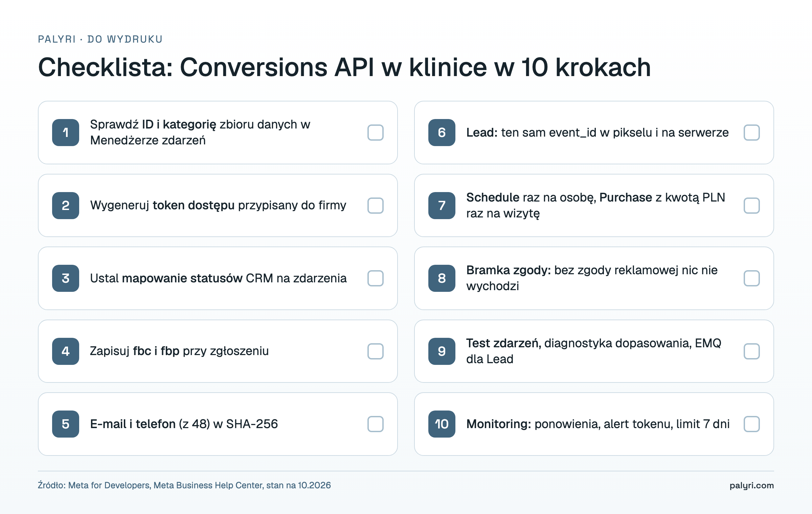Click the number 8 step badge
This screenshot has height=514, width=812.
pos(442,278)
